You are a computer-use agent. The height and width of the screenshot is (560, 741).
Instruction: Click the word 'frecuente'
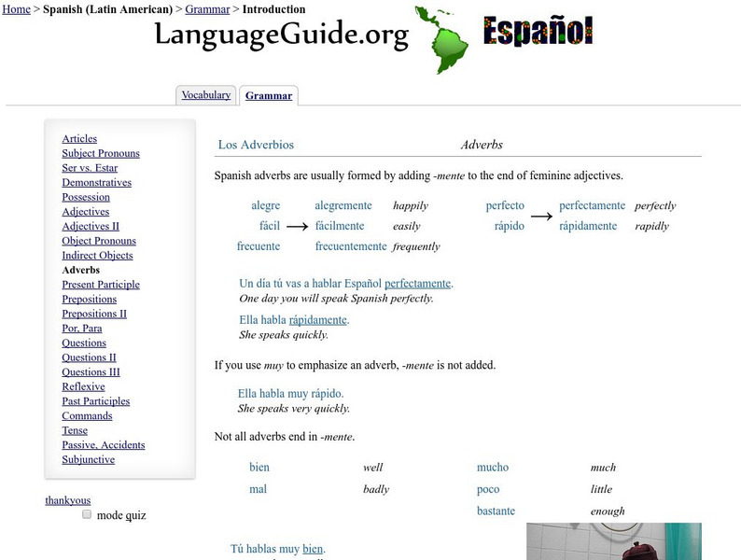[258, 246]
